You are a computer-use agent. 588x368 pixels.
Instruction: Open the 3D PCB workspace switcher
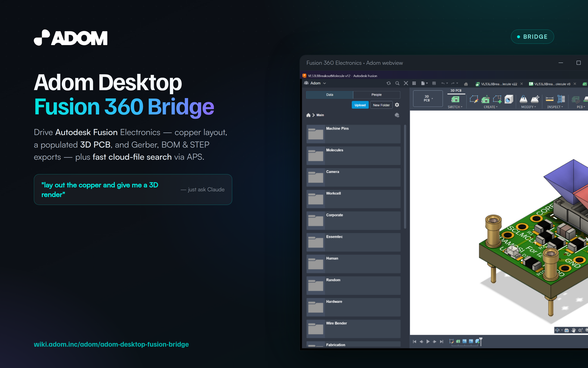(428, 99)
